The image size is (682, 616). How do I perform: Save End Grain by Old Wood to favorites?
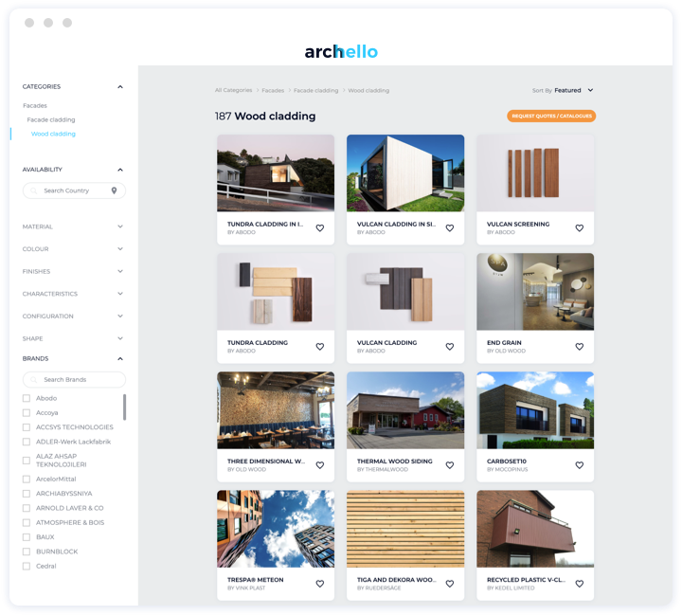pos(580,347)
